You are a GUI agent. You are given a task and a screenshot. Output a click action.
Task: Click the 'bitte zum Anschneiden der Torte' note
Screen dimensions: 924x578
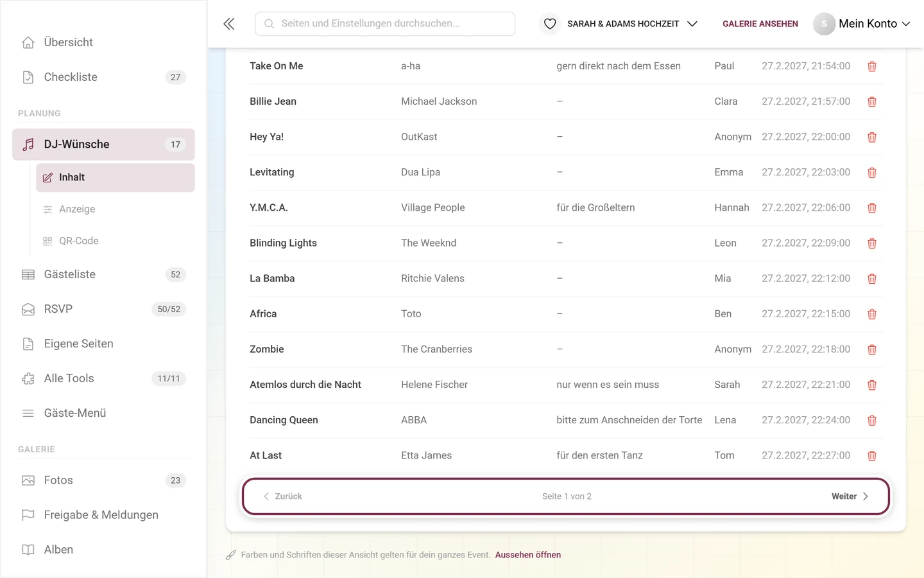[629, 420]
